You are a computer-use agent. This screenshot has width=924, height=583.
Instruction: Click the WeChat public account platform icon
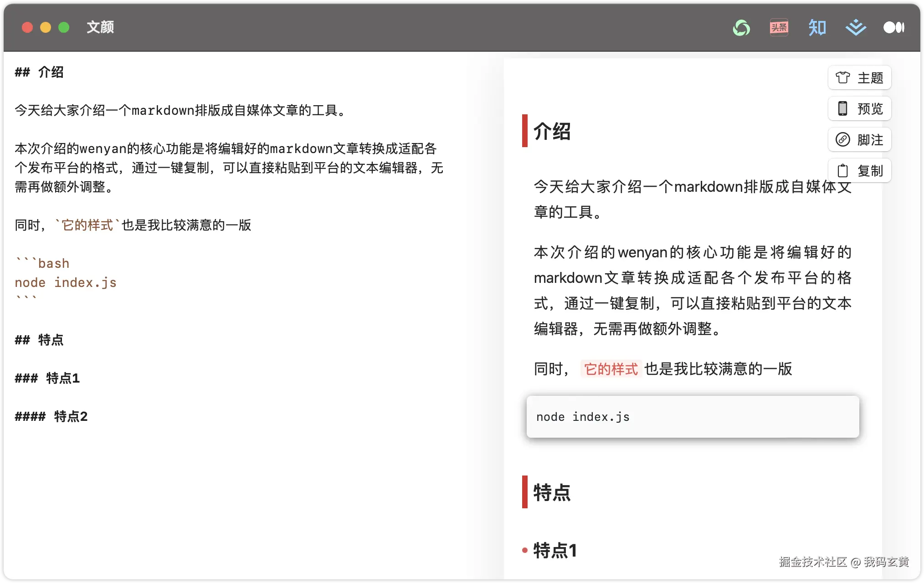[741, 28]
